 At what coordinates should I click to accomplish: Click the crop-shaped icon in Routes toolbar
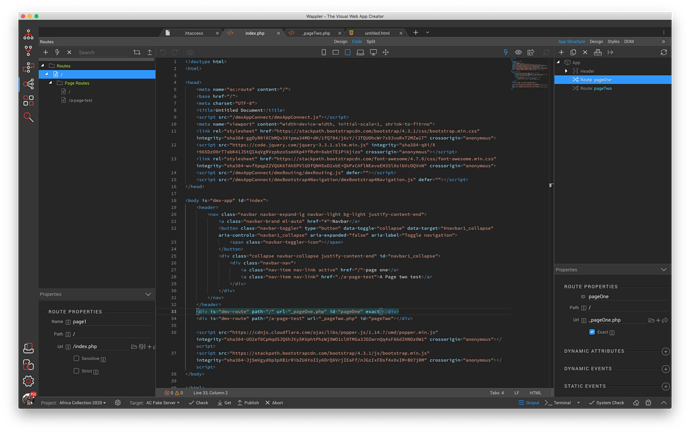137,52
